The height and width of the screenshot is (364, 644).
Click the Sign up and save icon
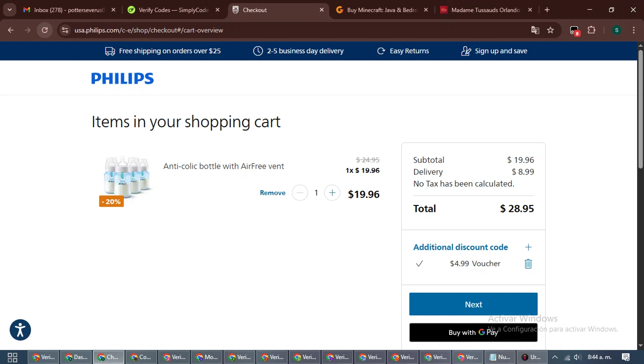[x=466, y=51]
